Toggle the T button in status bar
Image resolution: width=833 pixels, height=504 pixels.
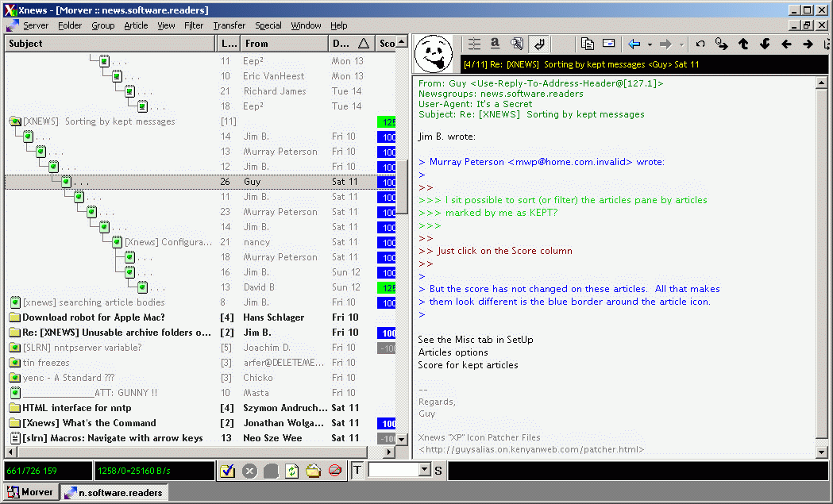(357, 471)
